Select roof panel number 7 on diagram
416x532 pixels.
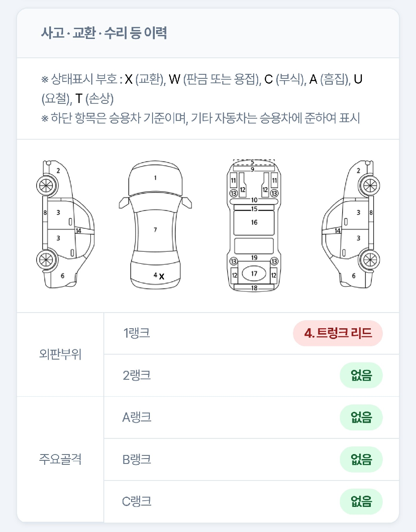pos(155,230)
